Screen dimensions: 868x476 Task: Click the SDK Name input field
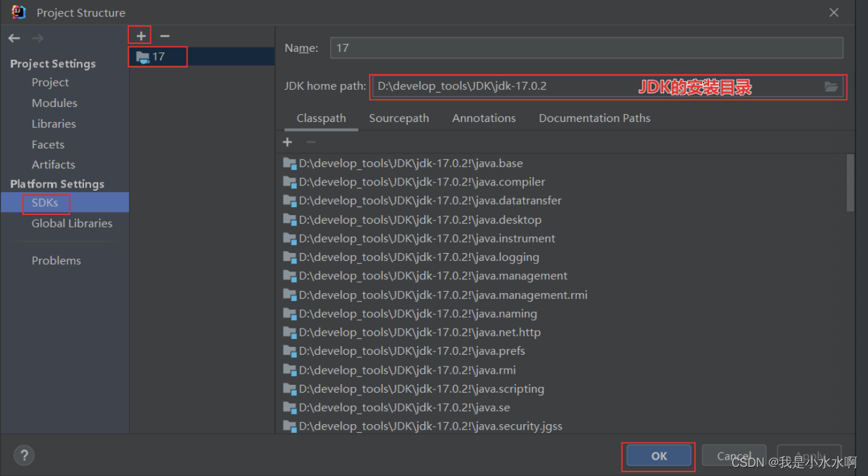click(586, 48)
